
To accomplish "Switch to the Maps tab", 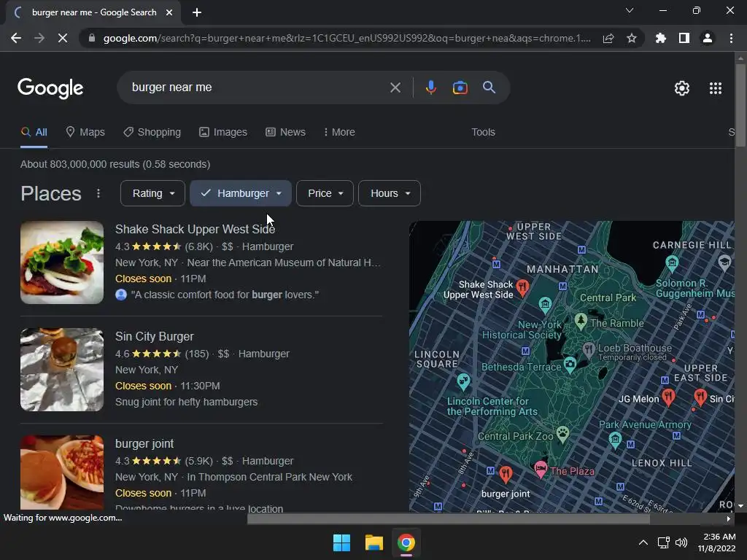I will pos(85,133).
